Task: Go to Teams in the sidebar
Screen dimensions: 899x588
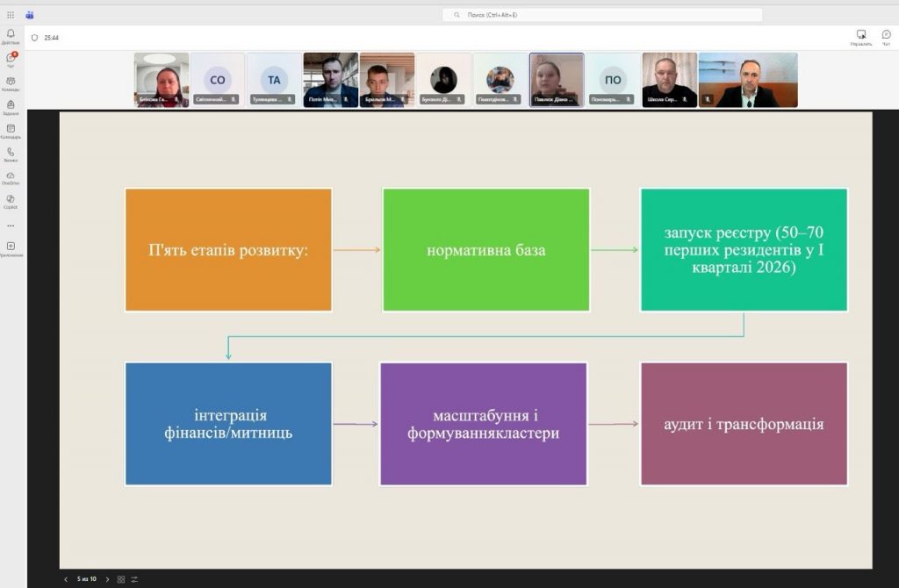Action: [x=11, y=82]
